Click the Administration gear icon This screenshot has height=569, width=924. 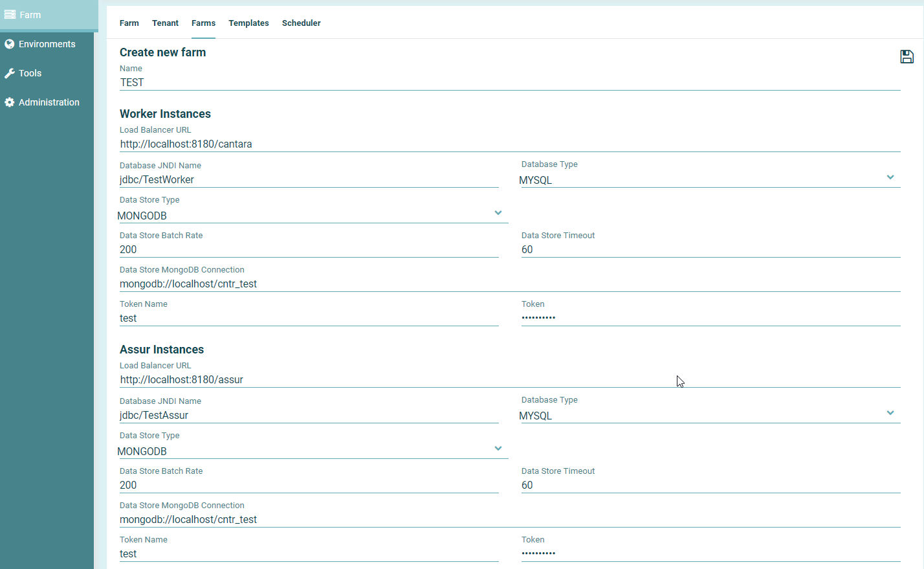pyautogui.click(x=10, y=102)
